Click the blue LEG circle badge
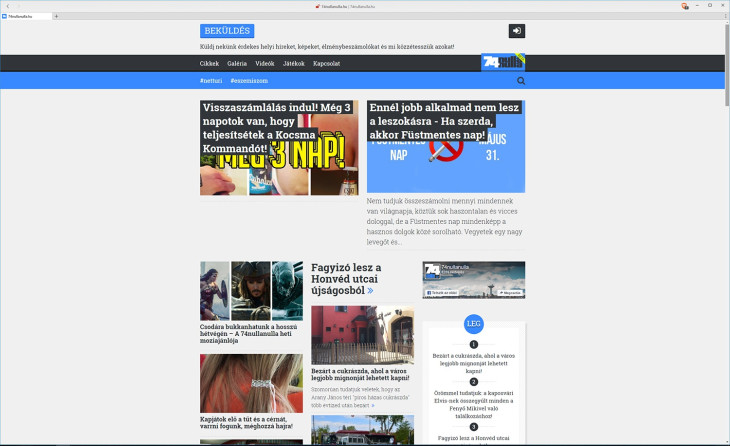 point(473,324)
